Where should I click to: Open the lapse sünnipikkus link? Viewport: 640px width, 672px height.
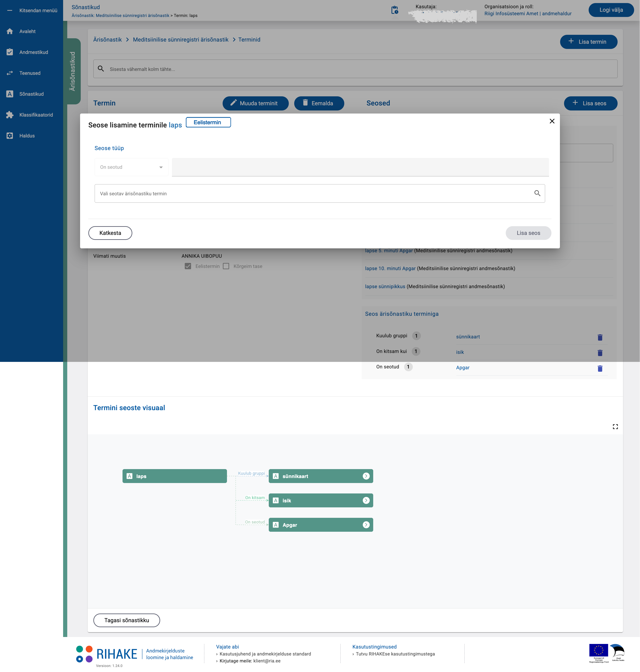385,286
